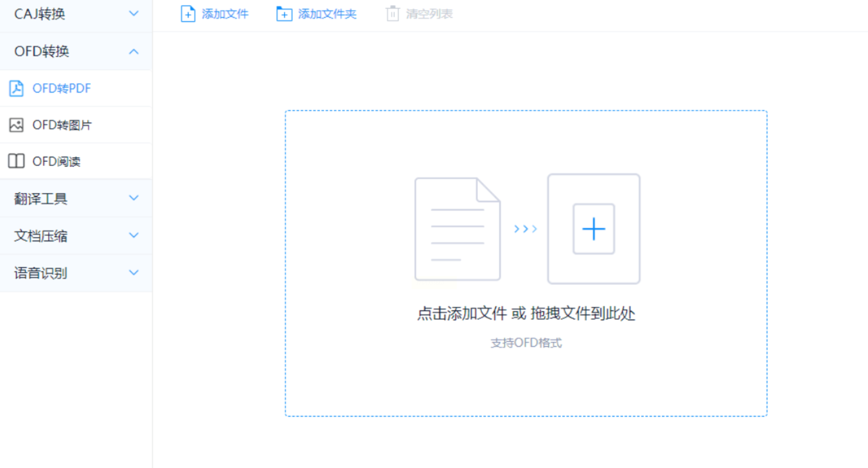Expand the 文档压缩 section chevron

pos(133,235)
